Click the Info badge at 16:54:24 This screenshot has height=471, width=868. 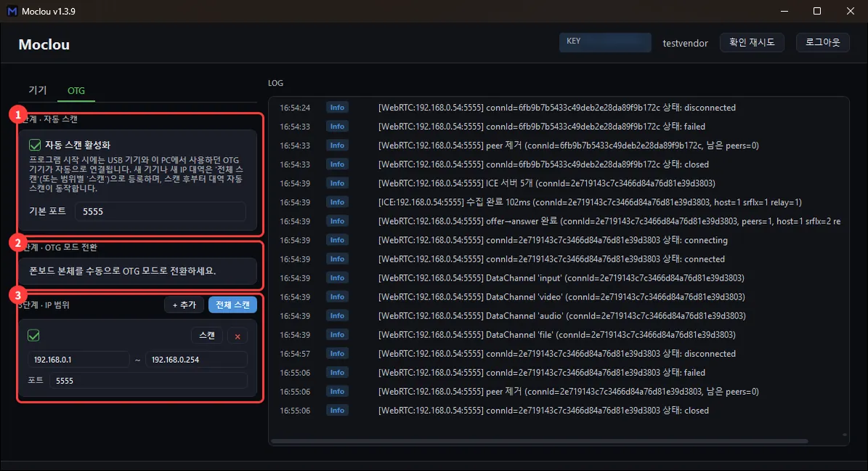coord(337,108)
